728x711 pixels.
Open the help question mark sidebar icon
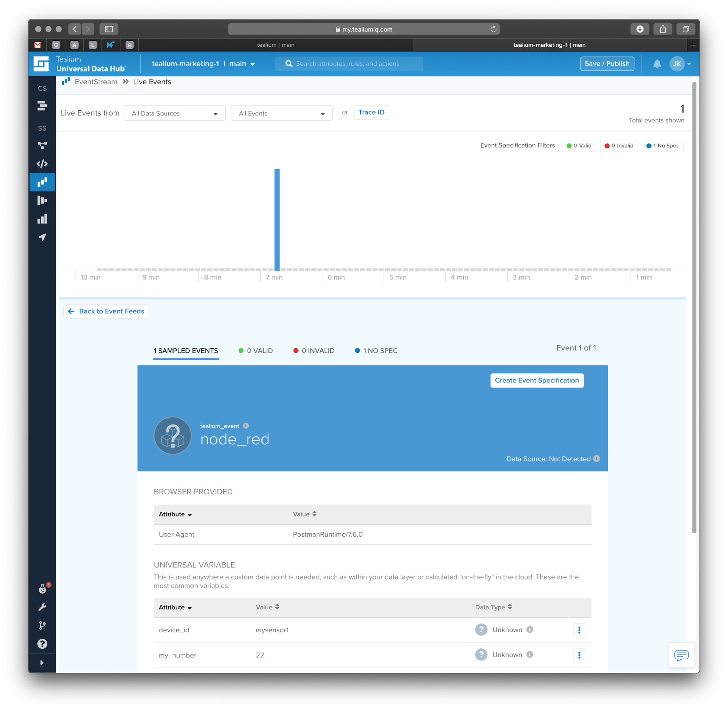42,644
